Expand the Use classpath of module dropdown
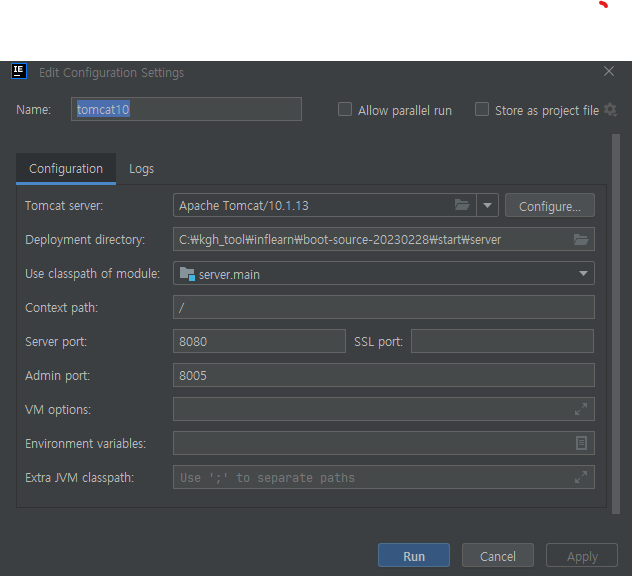Image resolution: width=632 pixels, height=576 pixels. point(583,273)
